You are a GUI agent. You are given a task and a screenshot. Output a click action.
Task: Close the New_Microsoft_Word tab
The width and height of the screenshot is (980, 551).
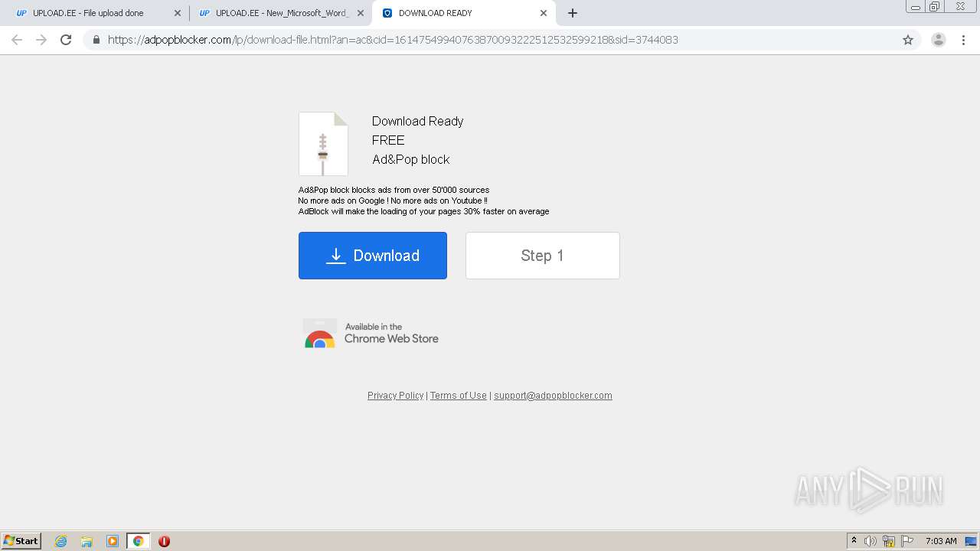pos(361,13)
